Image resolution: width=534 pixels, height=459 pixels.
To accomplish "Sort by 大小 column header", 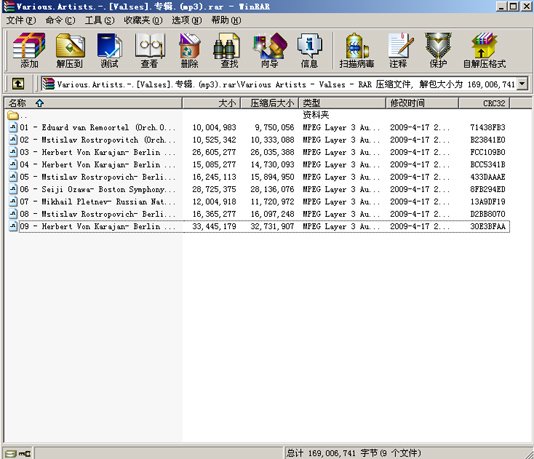I will click(211, 103).
